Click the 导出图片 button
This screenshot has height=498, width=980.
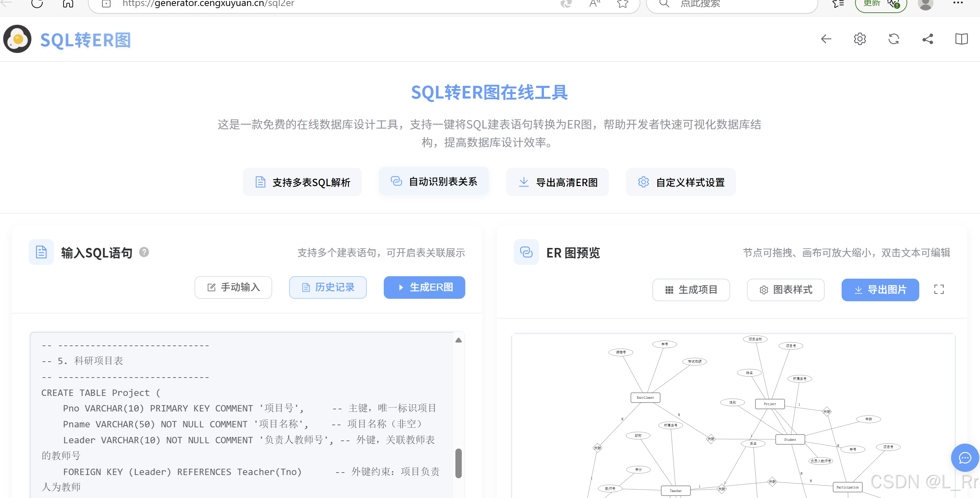pos(880,290)
